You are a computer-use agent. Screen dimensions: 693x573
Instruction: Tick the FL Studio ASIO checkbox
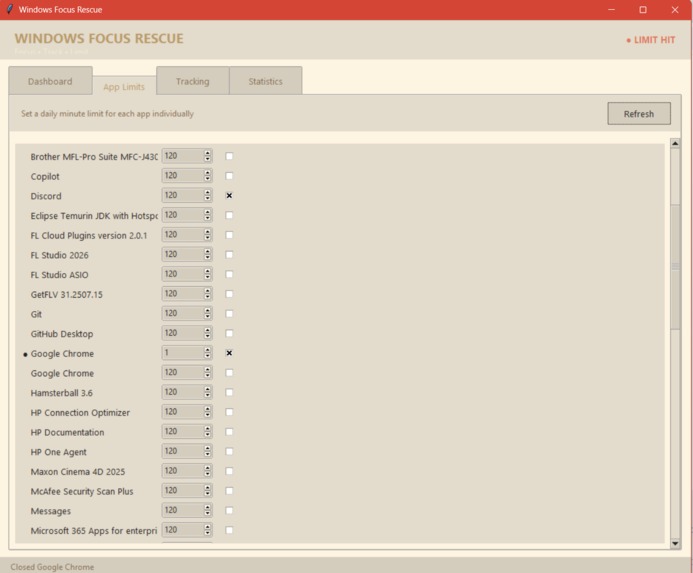pyautogui.click(x=229, y=275)
